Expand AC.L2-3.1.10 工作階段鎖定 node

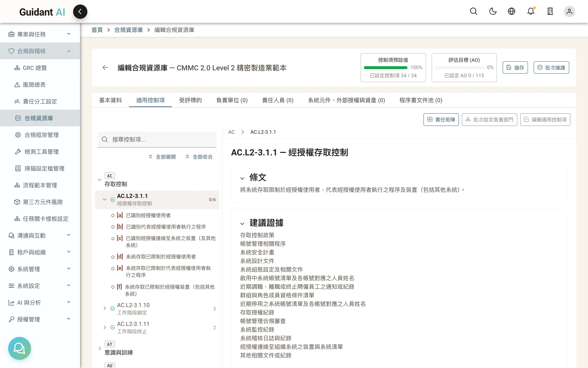(105, 308)
